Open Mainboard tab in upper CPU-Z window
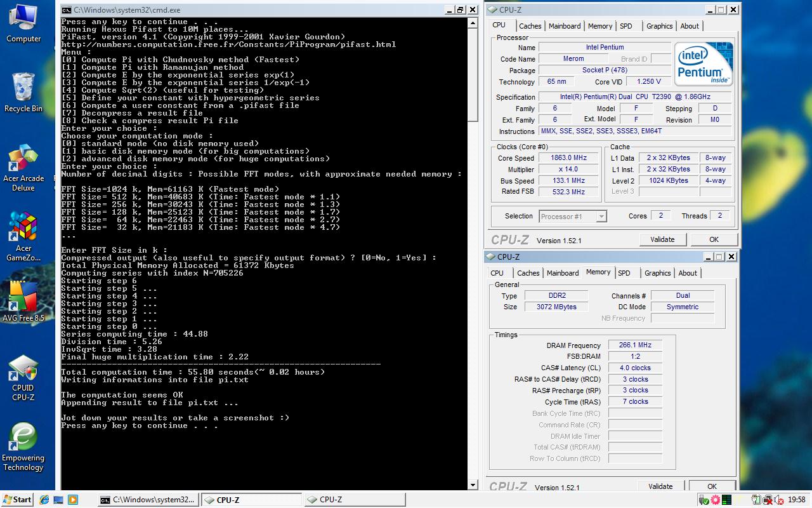Viewport: 812px width, 508px height. (x=565, y=26)
